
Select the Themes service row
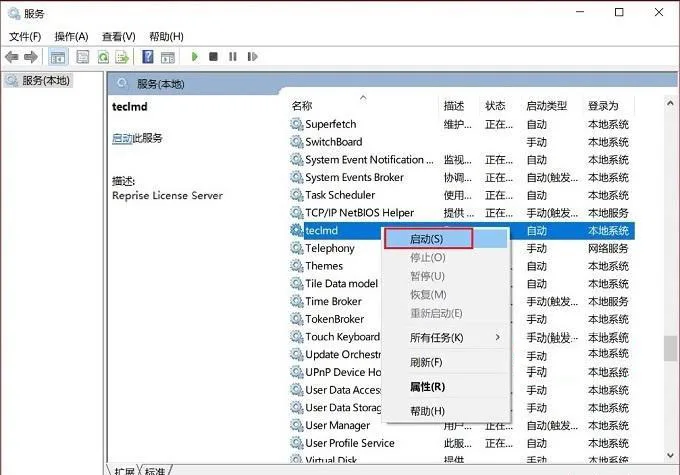coord(460,266)
